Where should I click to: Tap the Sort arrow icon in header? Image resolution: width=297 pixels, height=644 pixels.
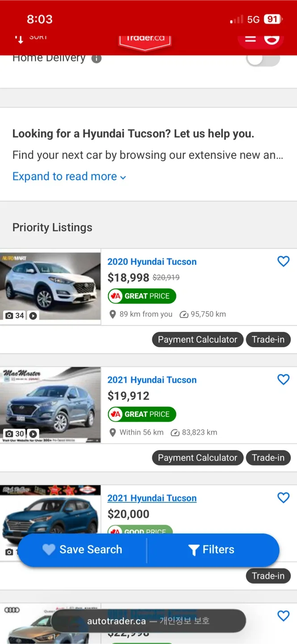(19, 39)
